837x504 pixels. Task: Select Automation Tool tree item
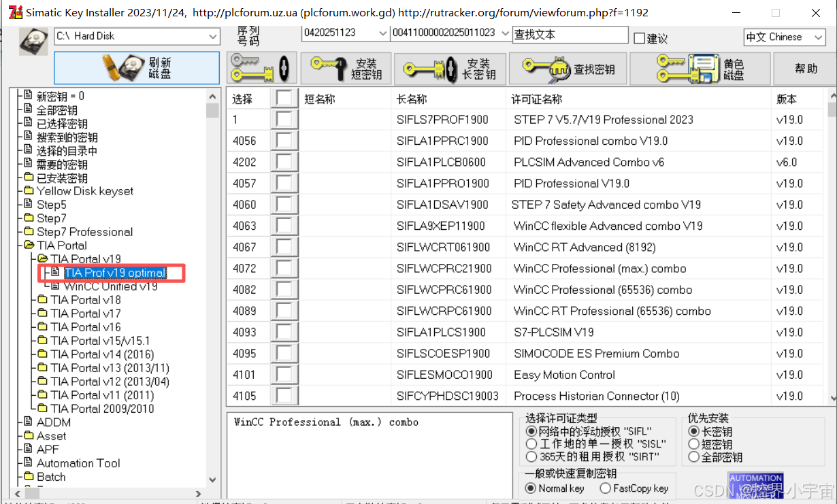click(x=78, y=463)
